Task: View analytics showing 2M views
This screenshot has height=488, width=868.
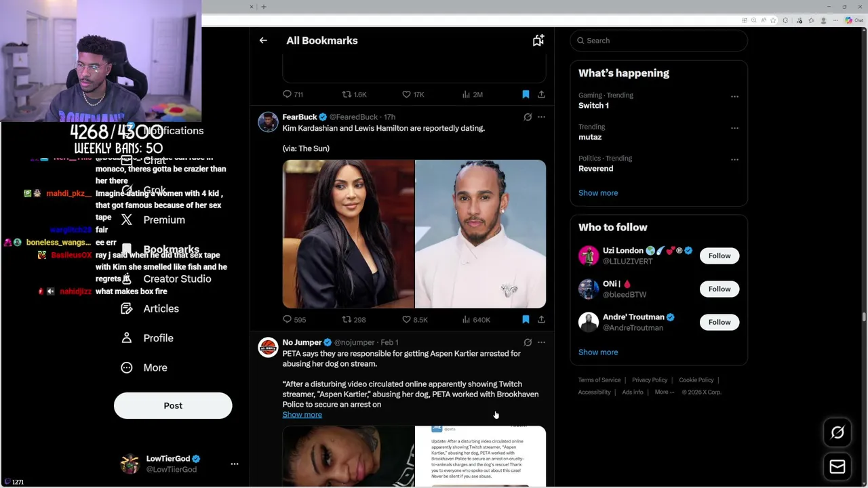Action: pos(472,94)
